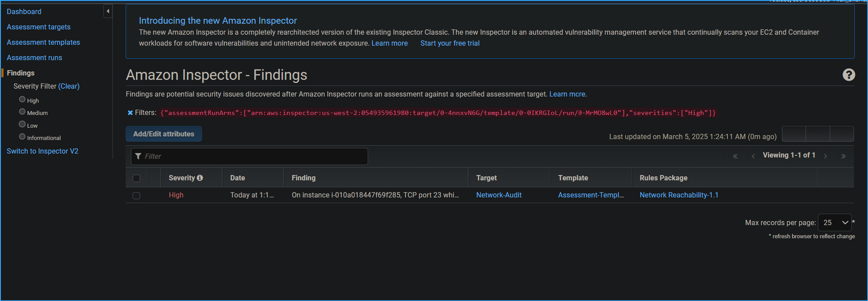Viewport: 868px width, 301px height.
Task: Expand the High severity finding row
Action: 154,195
